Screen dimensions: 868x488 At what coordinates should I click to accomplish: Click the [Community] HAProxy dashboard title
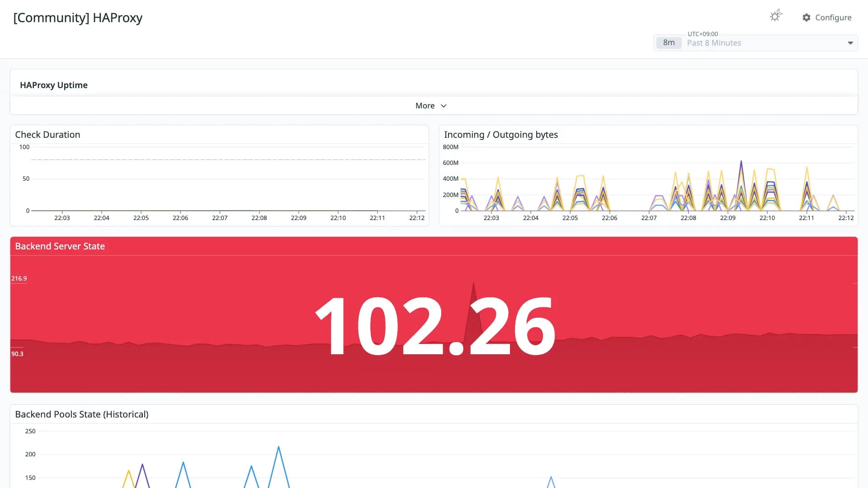(78, 18)
